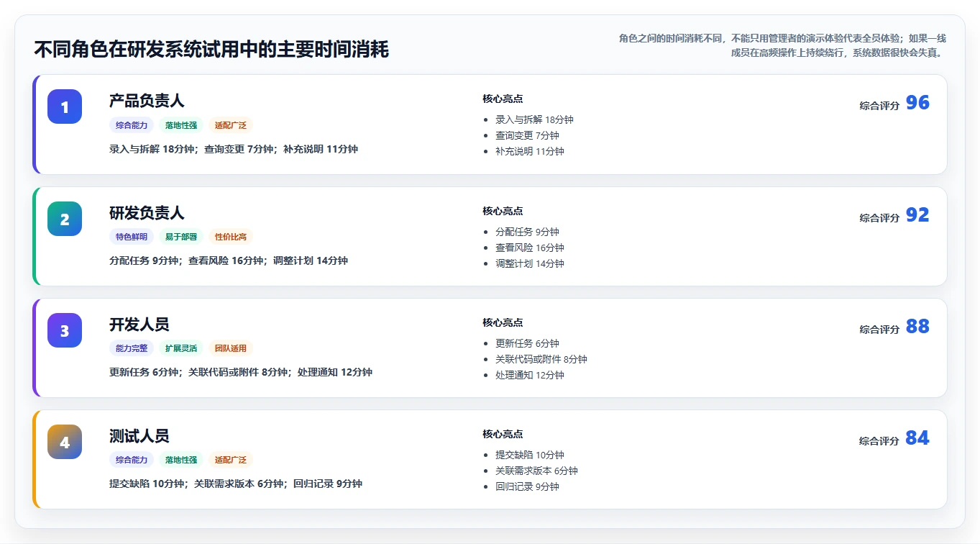980x544 pixels.
Task: Select bullet item 补充说明 11分钟
Action: click(x=530, y=151)
